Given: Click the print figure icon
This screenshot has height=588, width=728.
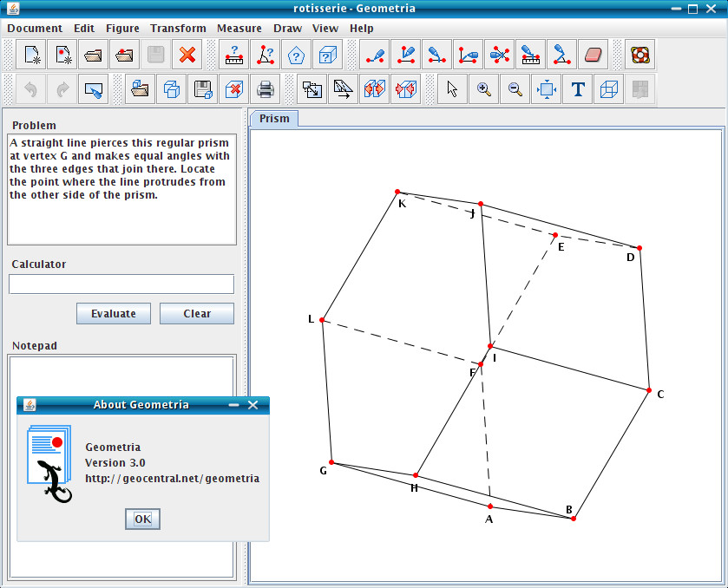Looking at the screenshot, I should (x=266, y=89).
